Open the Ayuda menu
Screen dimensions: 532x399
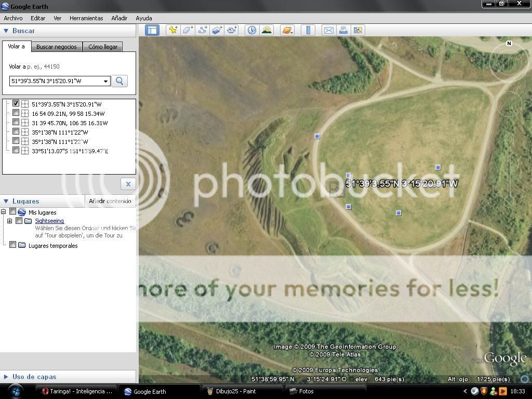[143, 18]
